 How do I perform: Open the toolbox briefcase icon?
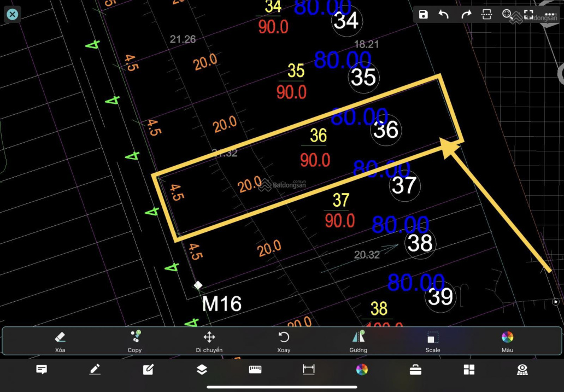click(x=415, y=370)
